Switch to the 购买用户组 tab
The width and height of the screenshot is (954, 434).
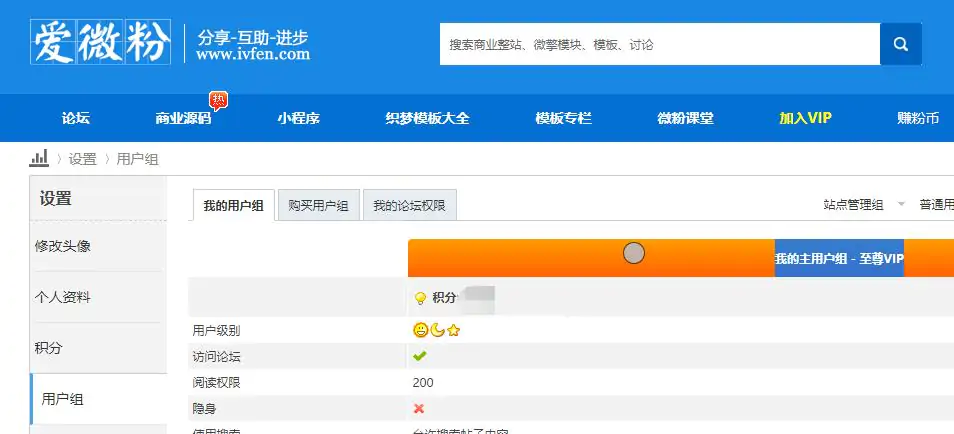(x=318, y=205)
